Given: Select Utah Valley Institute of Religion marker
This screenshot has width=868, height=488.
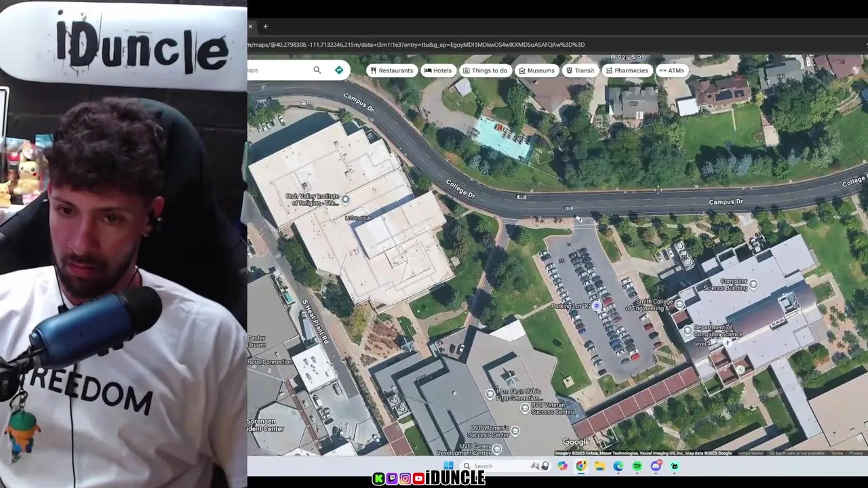Looking at the screenshot, I should click(345, 199).
